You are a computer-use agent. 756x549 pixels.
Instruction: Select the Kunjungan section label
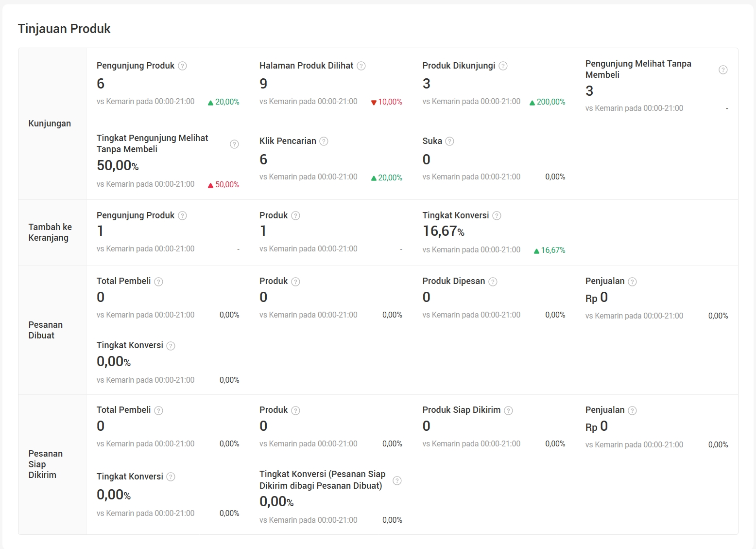point(50,124)
